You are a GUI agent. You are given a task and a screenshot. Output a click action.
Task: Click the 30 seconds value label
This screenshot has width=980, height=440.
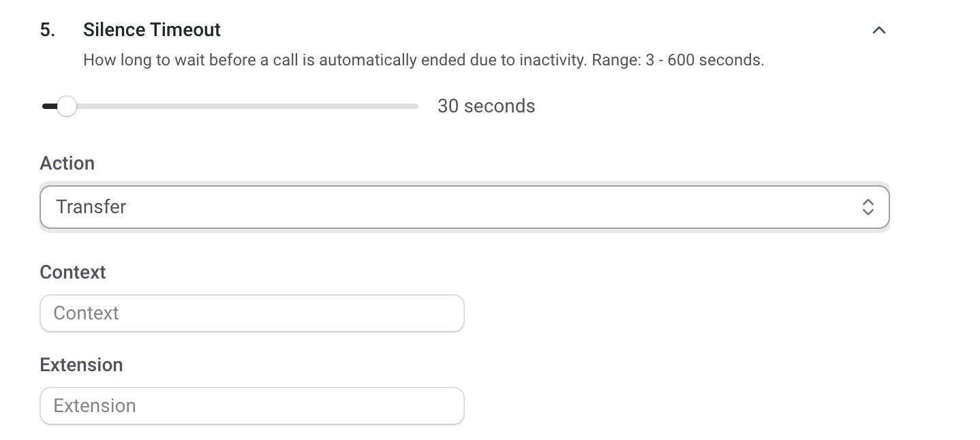pos(486,106)
